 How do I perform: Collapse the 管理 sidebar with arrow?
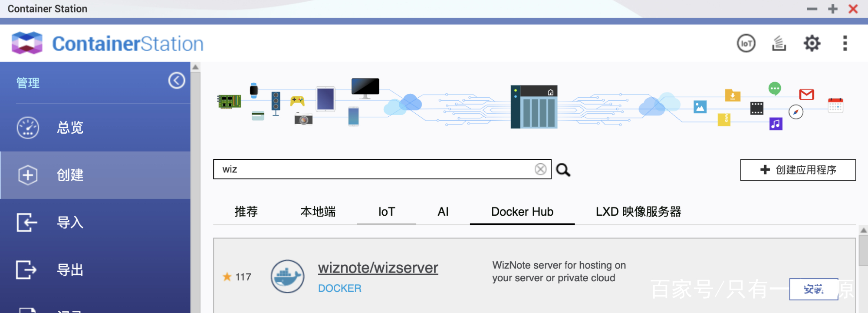[177, 80]
